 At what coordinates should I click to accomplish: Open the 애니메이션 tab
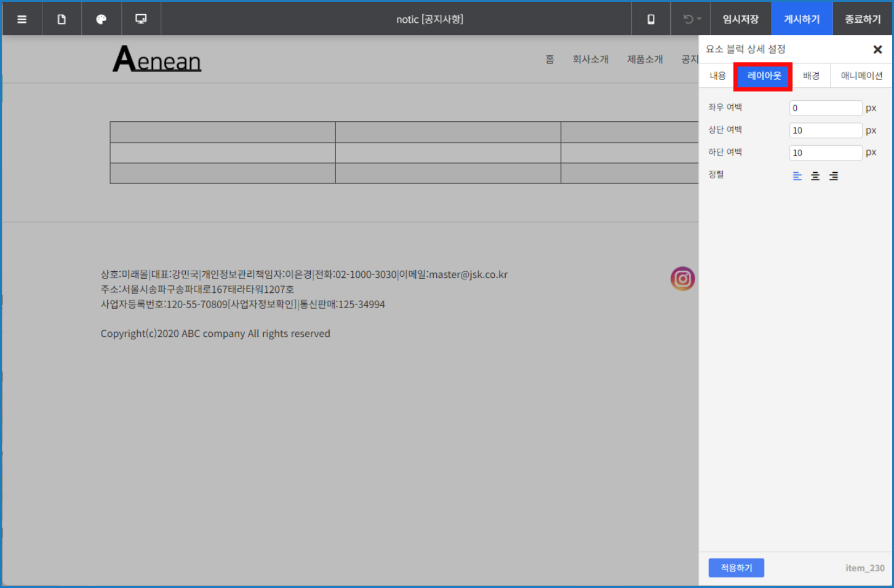click(861, 76)
